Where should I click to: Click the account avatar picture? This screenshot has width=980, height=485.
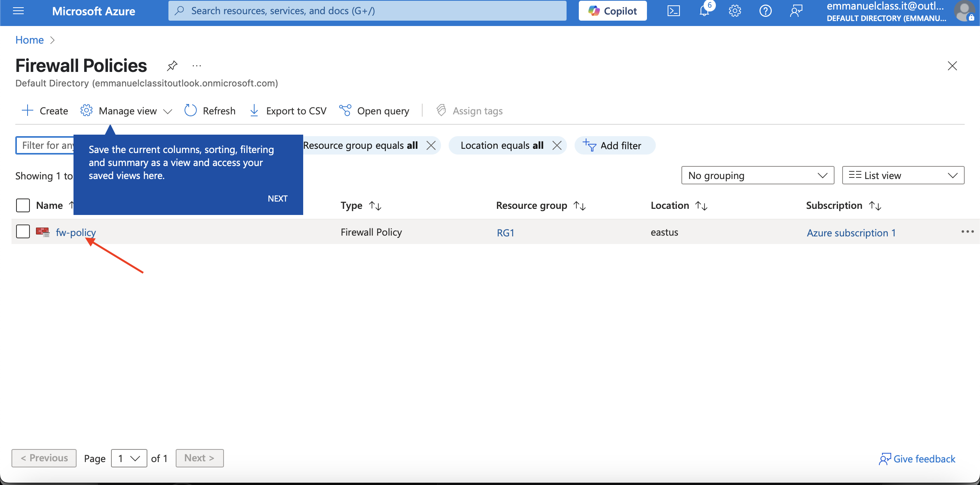964,11
